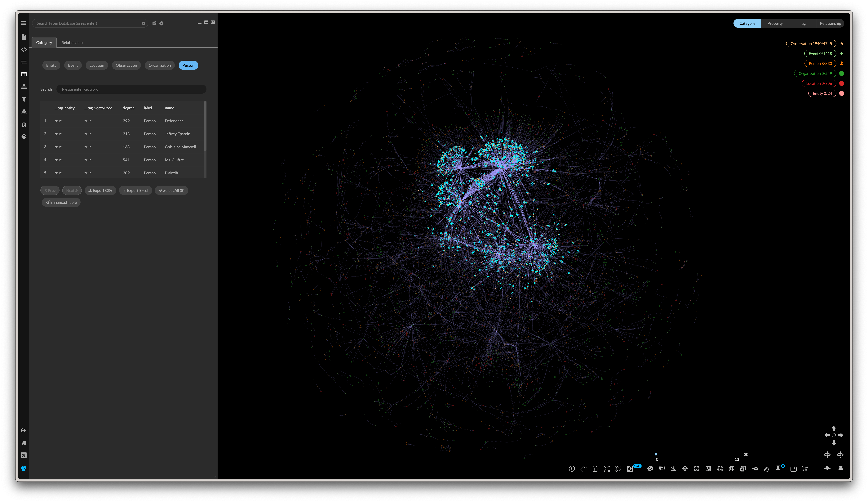This screenshot has width=868, height=502.
Task: Click the invert selection icon with 1948 badge
Action: pos(630,469)
